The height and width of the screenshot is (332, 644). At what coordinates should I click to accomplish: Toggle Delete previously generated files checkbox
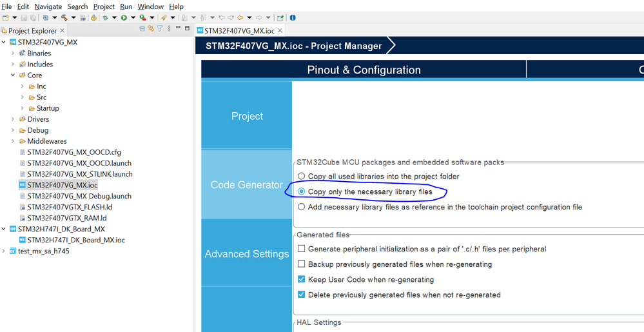[x=302, y=295]
